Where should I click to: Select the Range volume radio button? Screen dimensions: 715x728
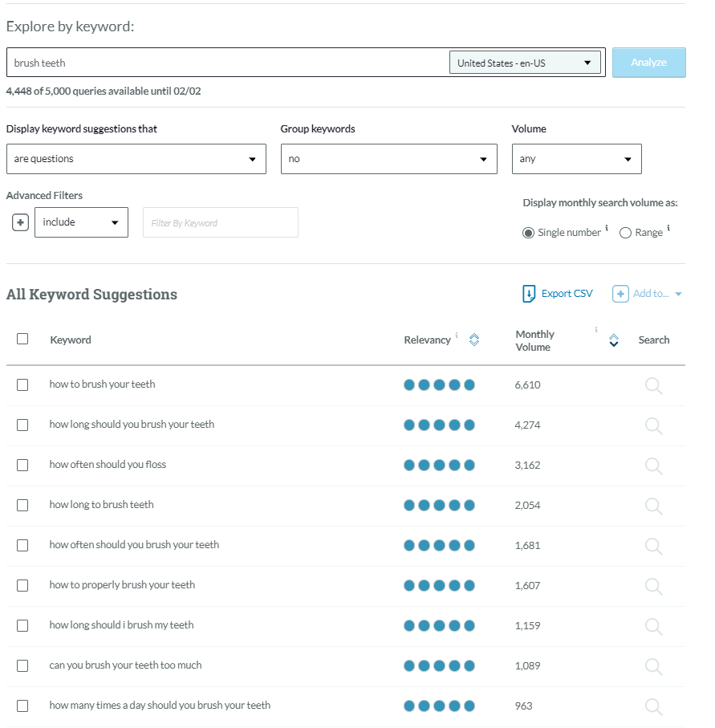point(625,233)
